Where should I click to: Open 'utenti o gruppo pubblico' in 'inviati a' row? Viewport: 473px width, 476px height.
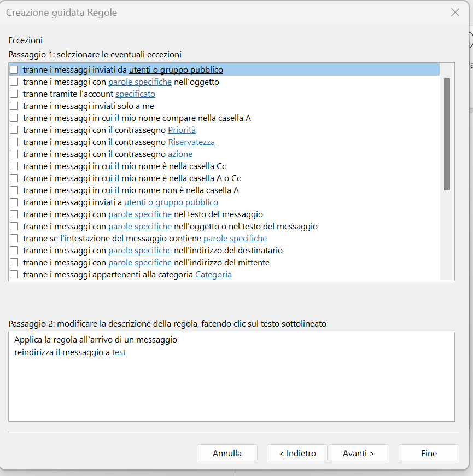click(171, 202)
